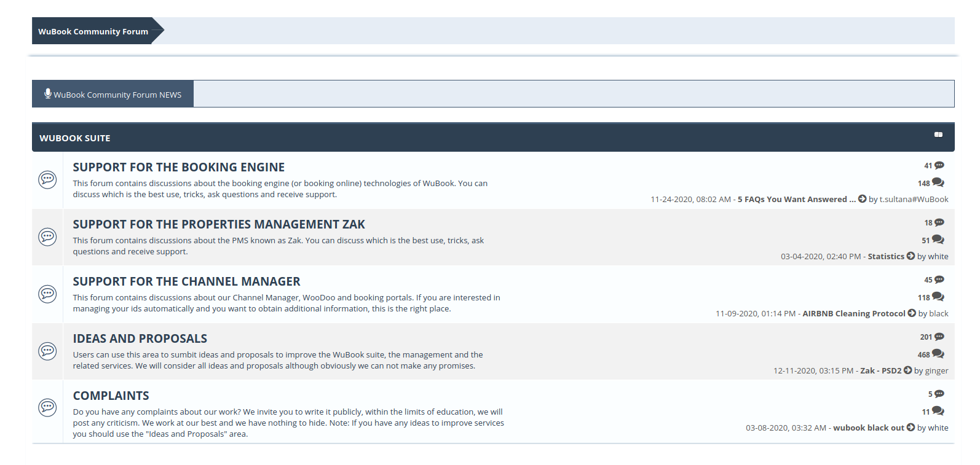Click go-to-post arrow after wubook black out

pyautogui.click(x=911, y=428)
